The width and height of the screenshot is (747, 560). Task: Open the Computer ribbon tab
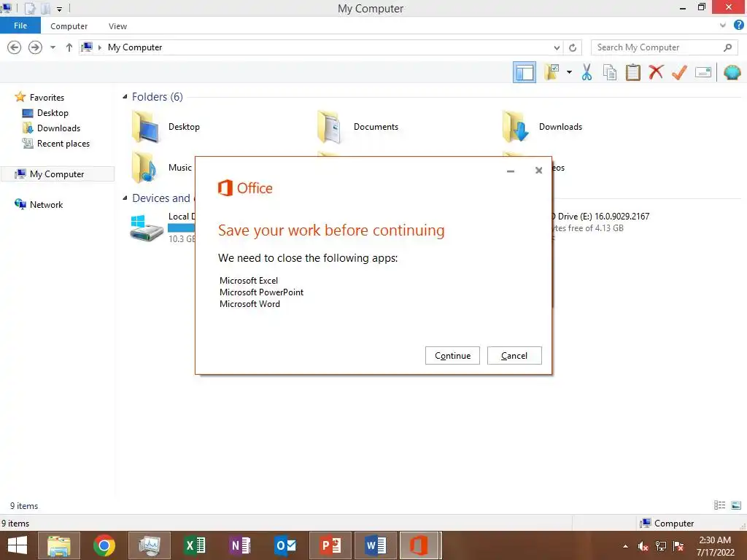click(69, 26)
